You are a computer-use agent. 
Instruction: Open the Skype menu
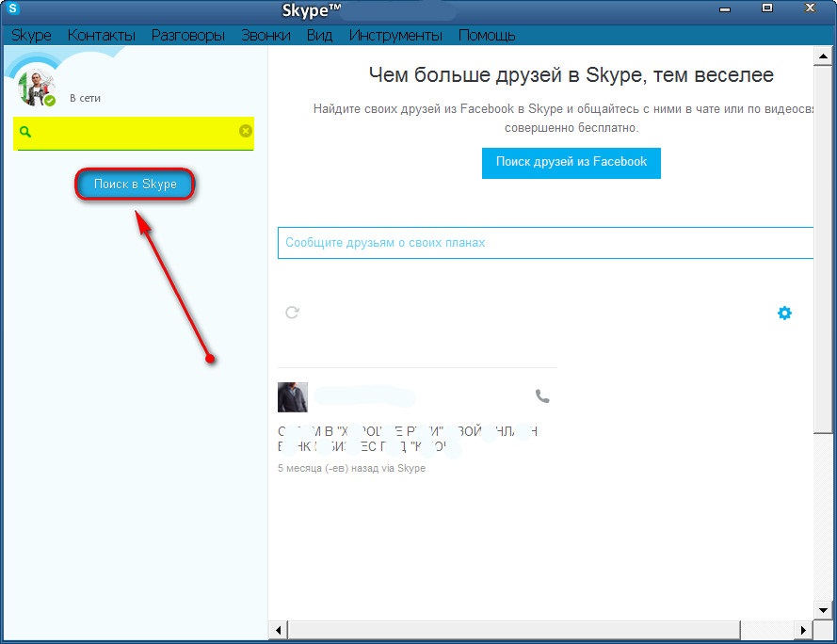[31, 36]
